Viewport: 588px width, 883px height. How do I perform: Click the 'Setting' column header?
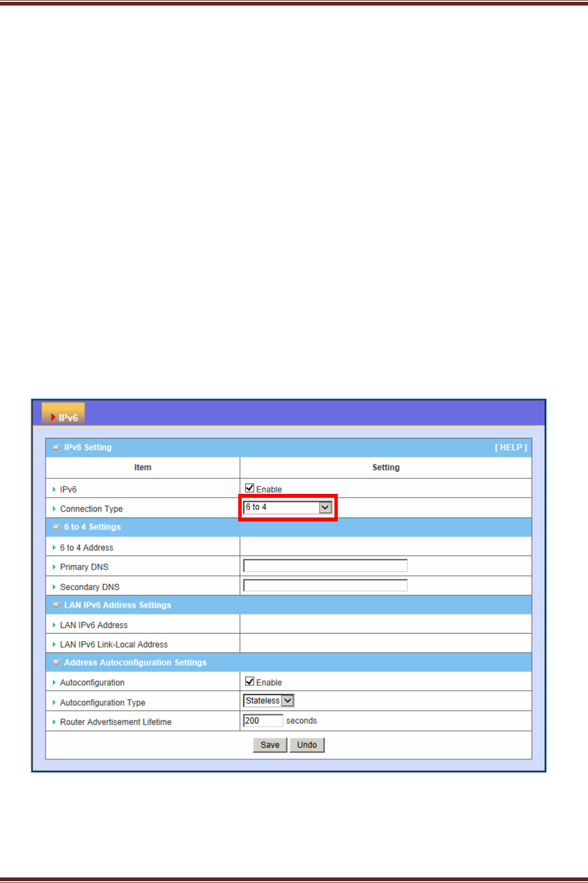coord(386,467)
